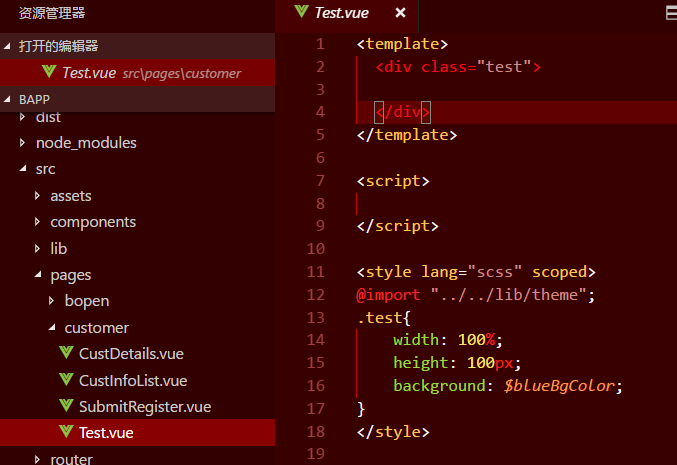Select Test.vue in the customer folder

pos(137,432)
